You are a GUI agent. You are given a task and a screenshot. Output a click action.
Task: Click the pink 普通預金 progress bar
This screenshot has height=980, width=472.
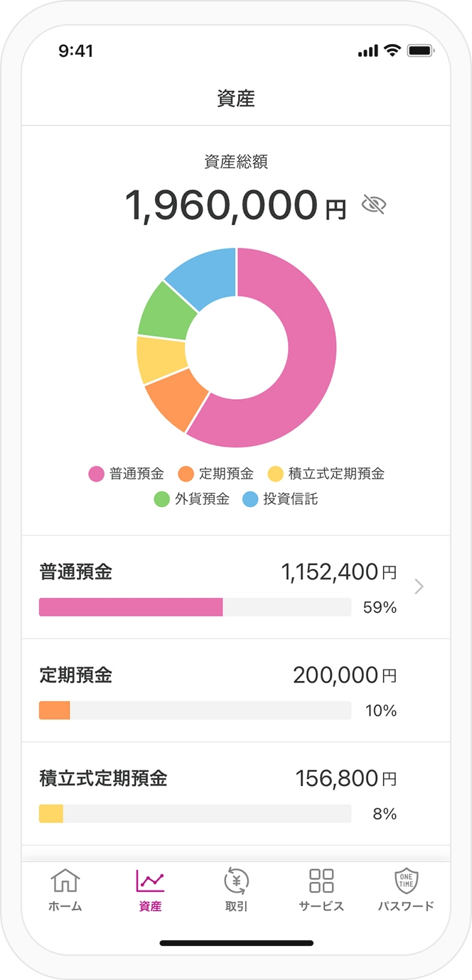tap(131, 607)
